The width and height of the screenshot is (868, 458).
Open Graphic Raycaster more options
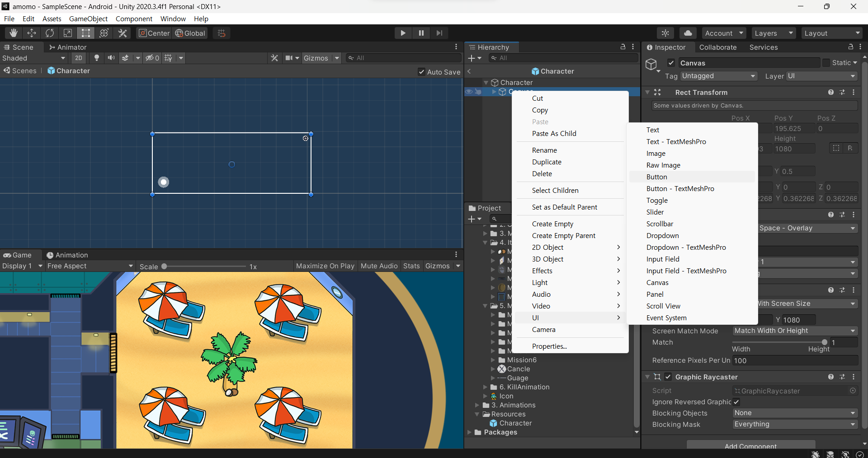pyautogui.click(x=854, y=377)
